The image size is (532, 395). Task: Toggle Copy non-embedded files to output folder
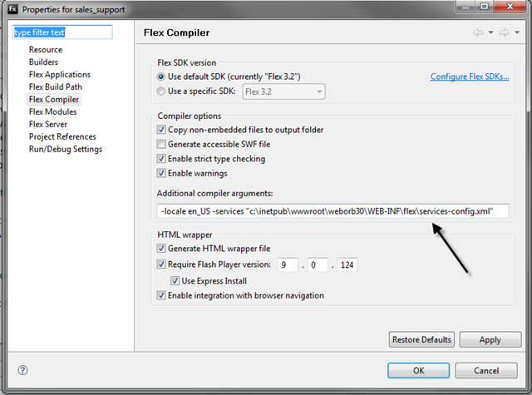pos(161,129)
